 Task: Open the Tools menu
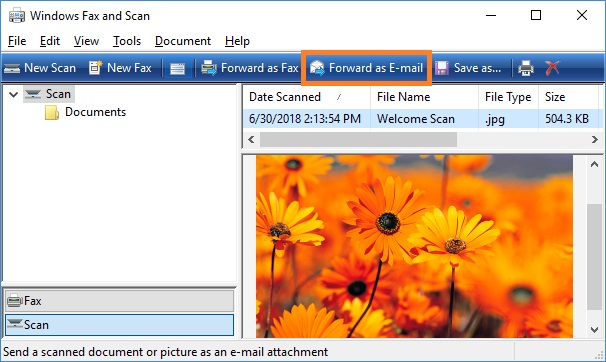click(127, 41)
